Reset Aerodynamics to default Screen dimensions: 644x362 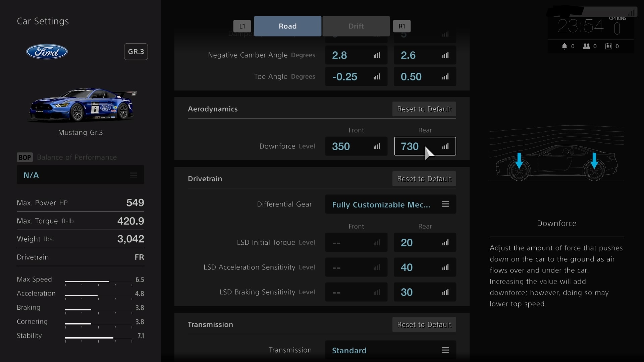424,109
